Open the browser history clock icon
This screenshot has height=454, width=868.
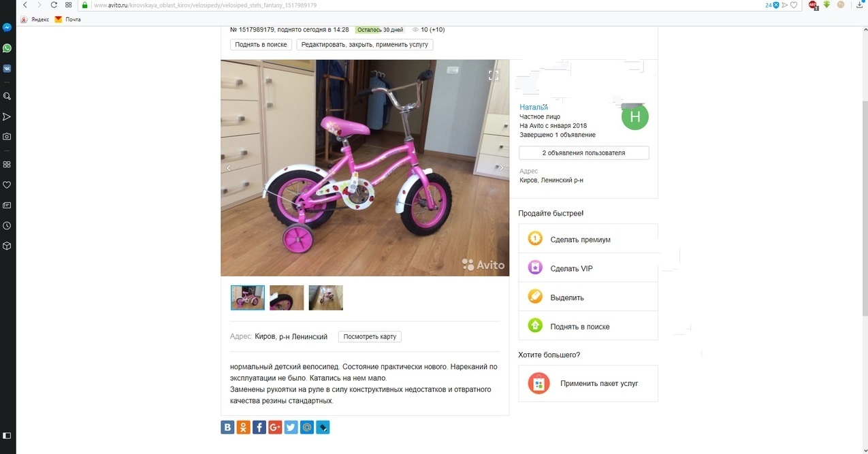pos(7,225)
